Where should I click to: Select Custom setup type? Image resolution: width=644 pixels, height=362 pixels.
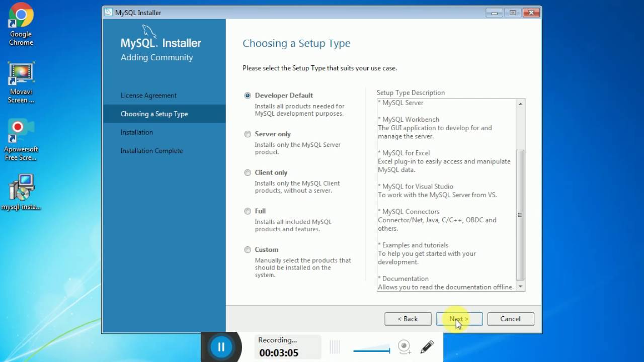(248, 250)
